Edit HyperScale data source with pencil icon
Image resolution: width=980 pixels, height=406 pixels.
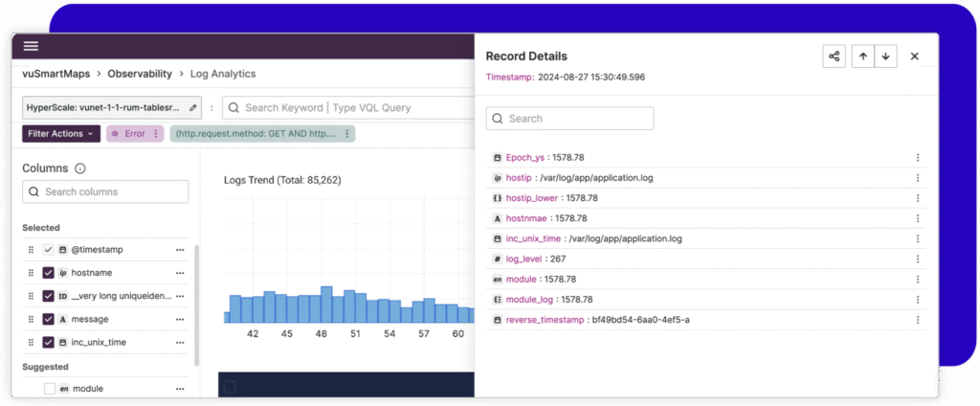click(x=193, y=108)
